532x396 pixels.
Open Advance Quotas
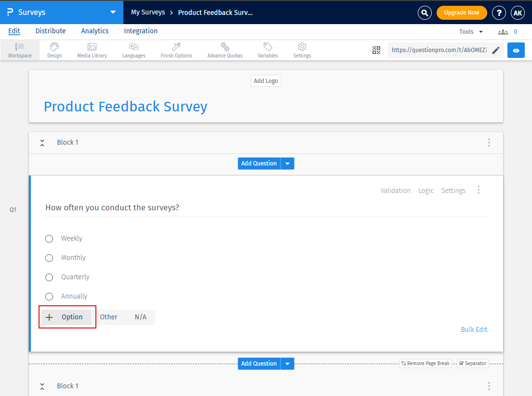(225, 50)
